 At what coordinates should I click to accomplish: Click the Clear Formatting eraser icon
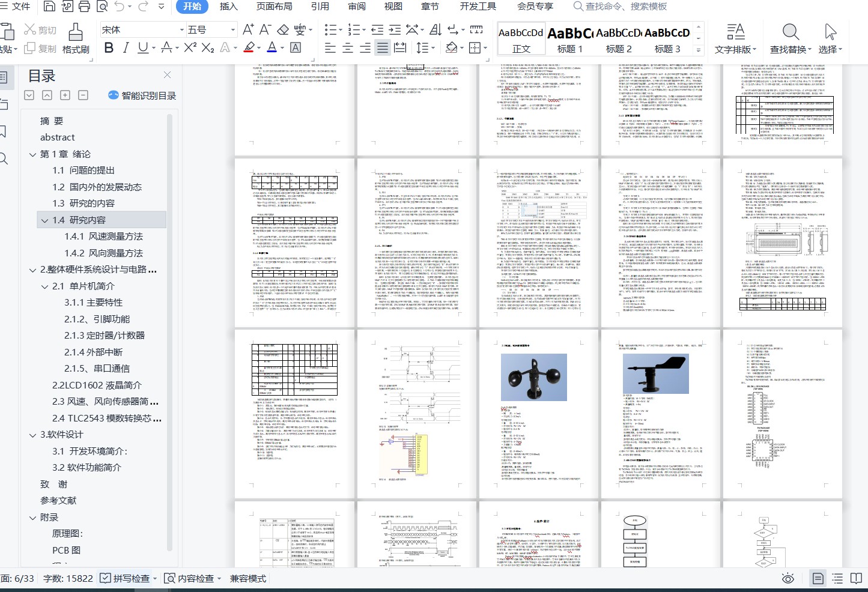click(x=283, y=29)
